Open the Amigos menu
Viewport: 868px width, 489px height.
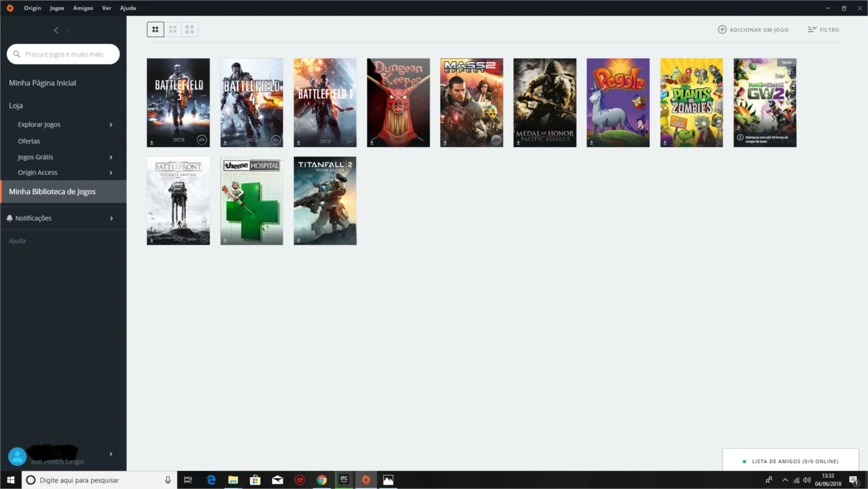[x=83, y=8]
